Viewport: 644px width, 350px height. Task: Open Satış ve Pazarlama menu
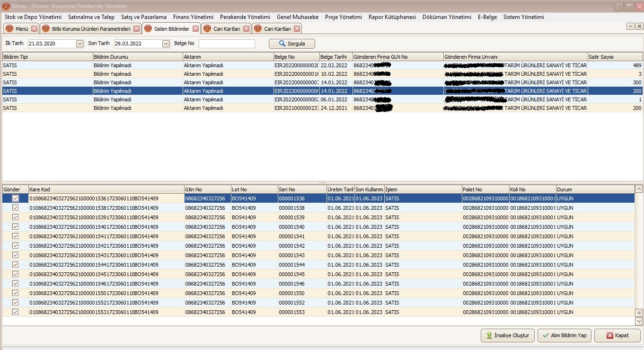[144, 17]
